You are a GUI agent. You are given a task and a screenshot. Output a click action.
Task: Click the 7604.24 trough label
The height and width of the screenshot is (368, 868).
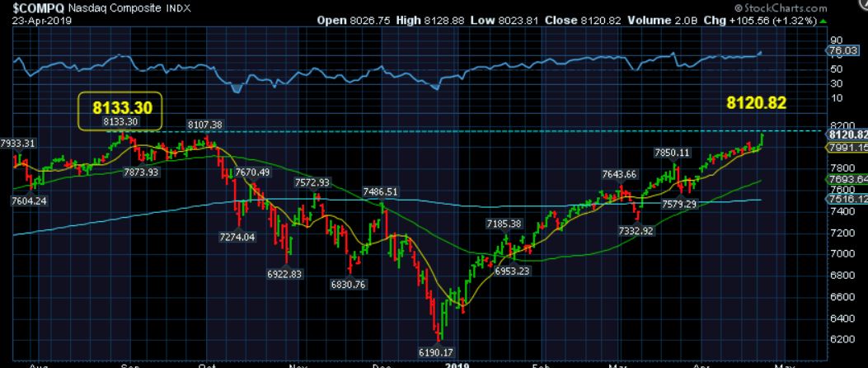click(29, 201)
